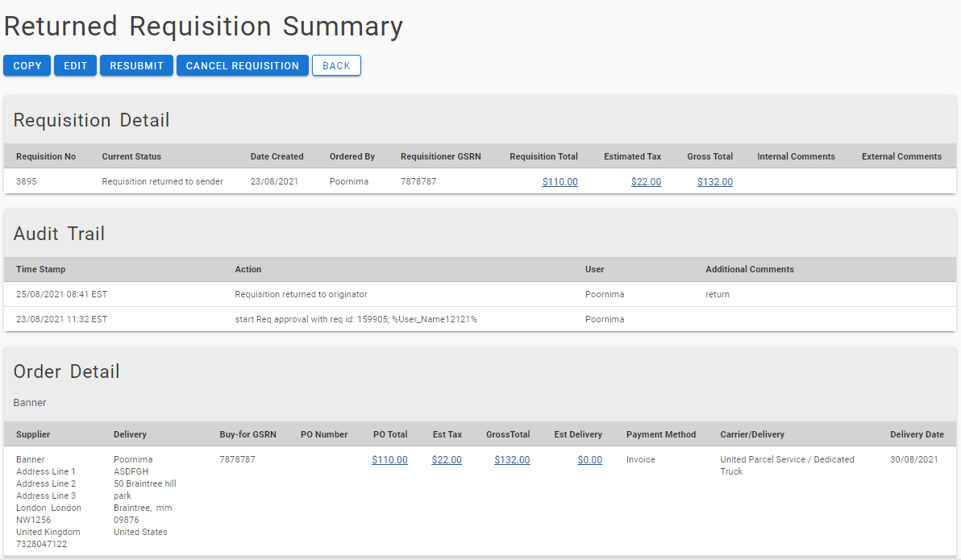Viewport: 961px width, 560px height.
Task: Open the $22.00 Est Tax link in Order Detail
Action: (446, 460)
